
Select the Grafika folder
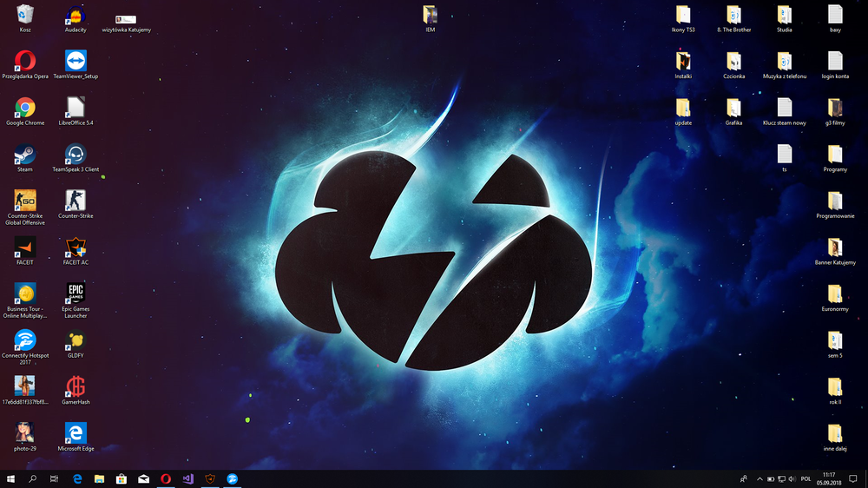tap(734, 111)
